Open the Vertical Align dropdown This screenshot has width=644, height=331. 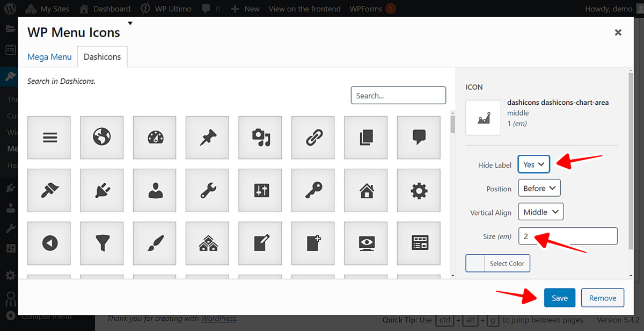540,211
